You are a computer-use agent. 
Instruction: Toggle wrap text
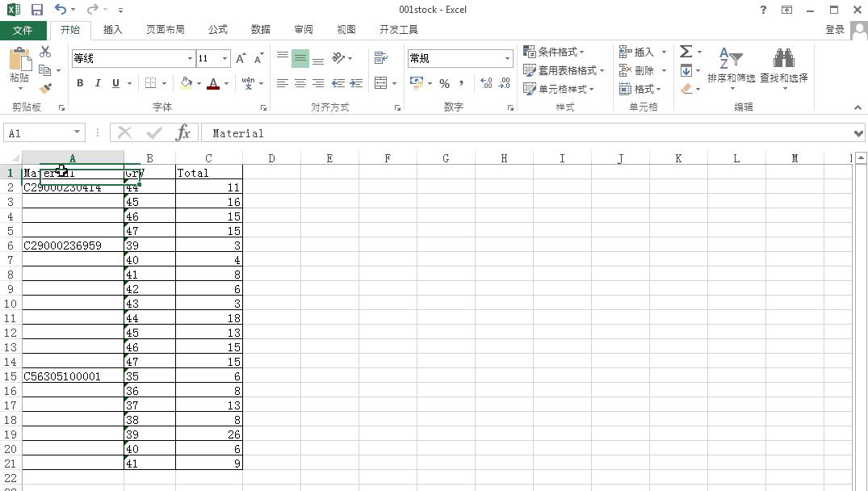coord(381,57)
